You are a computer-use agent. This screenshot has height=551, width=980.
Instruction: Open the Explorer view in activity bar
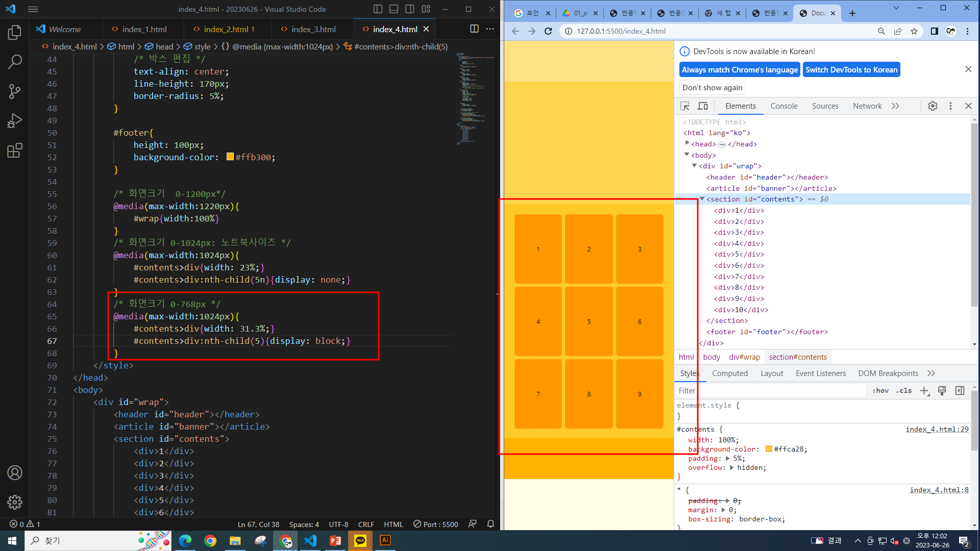pos(15,33)
